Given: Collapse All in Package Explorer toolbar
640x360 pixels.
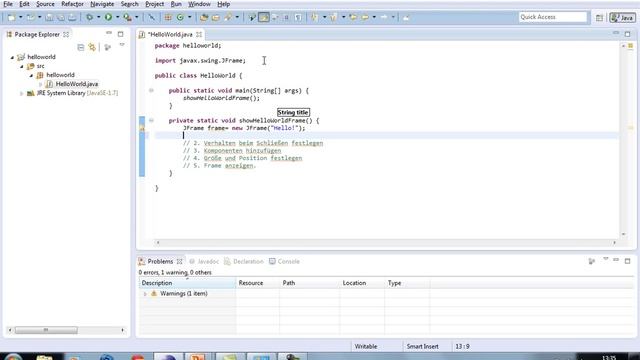Looking at the screenshot, I should (81, 47).
